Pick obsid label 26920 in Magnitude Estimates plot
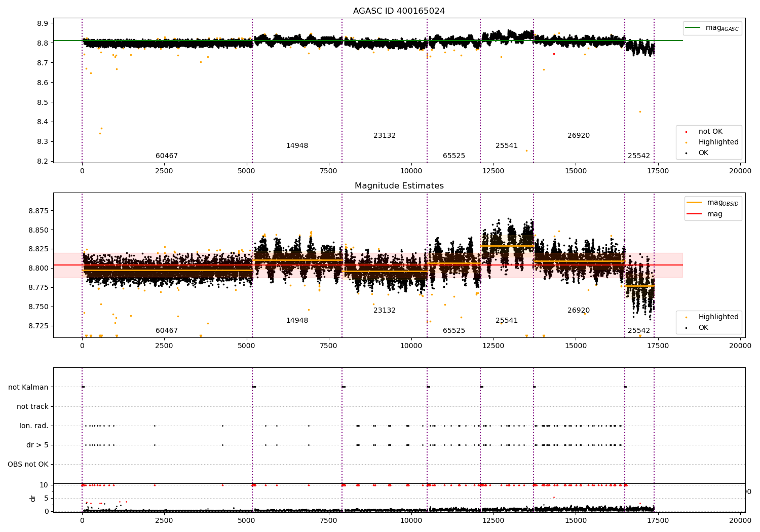The width and height of the screenshot is (760, 532). 579,310
